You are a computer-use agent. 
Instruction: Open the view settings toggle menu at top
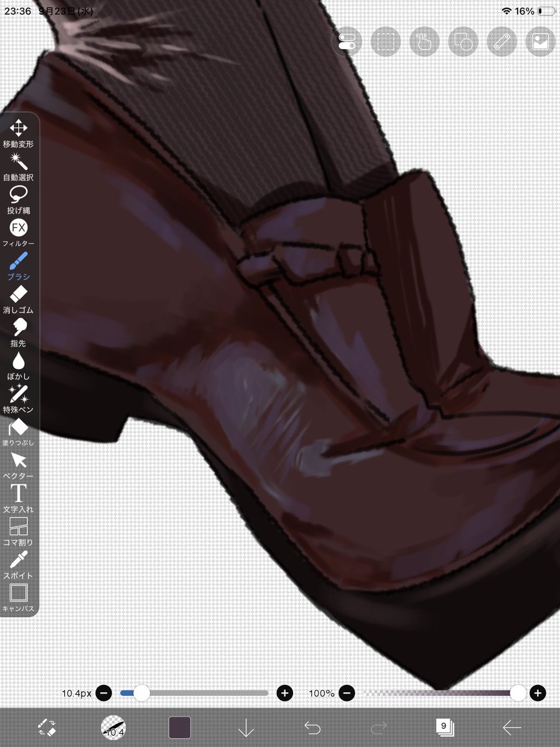(347, 42)
